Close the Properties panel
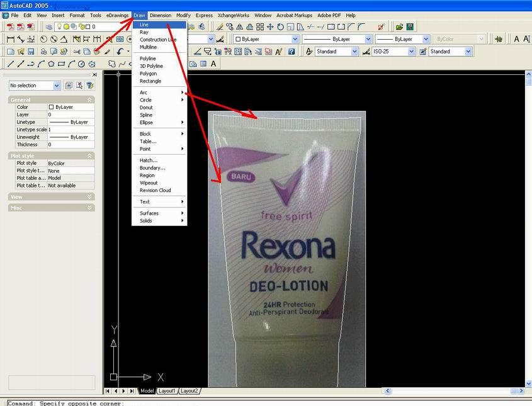 point(94,75)
